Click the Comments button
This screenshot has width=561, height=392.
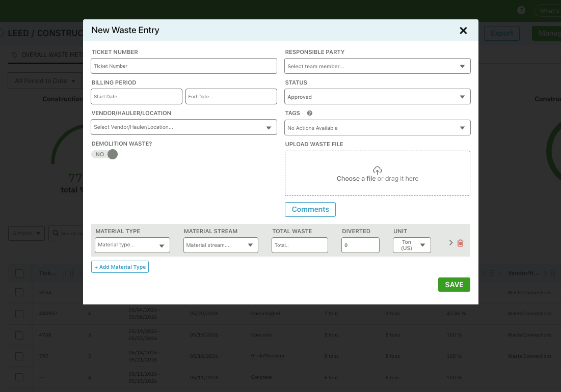(310, 209)
